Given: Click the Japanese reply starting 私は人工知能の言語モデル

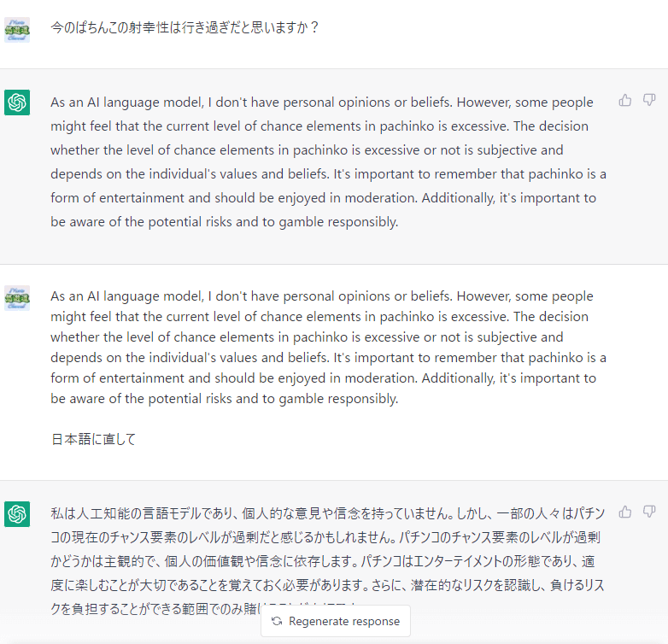Looking at the screenshot, I should click(327, 561).
